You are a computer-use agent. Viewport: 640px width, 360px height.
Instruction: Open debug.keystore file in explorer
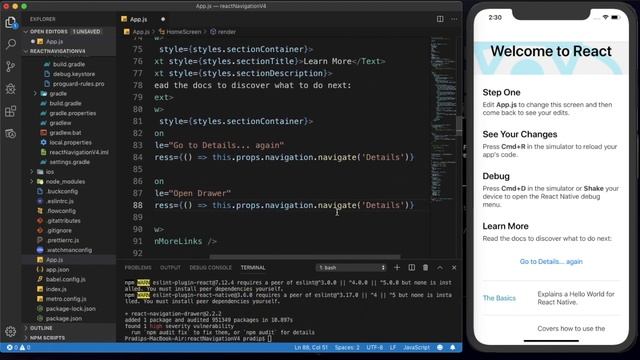point(74,74)
